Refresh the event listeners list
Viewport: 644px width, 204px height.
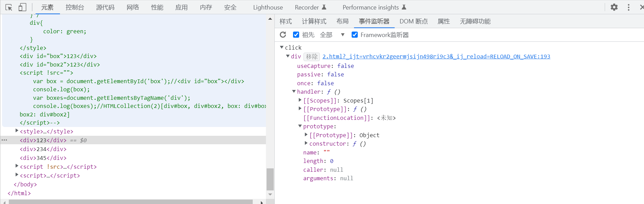coord(283,35)
